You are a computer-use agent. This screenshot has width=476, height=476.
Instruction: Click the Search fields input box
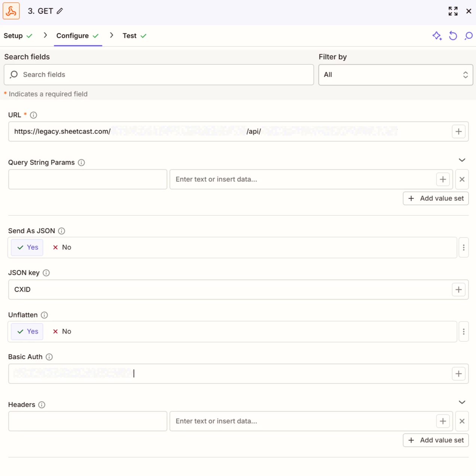[x=159, y=75]
